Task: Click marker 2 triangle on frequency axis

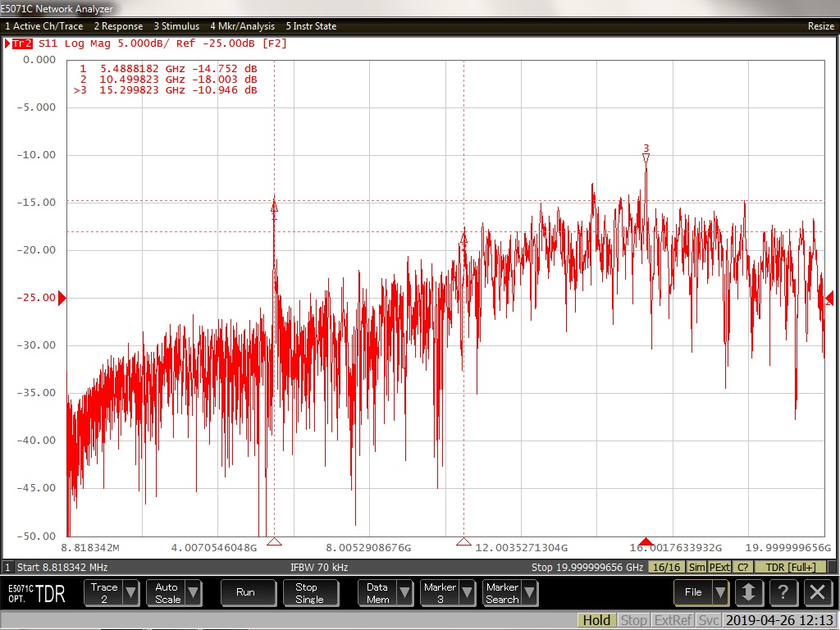Action: pos(463,542)
